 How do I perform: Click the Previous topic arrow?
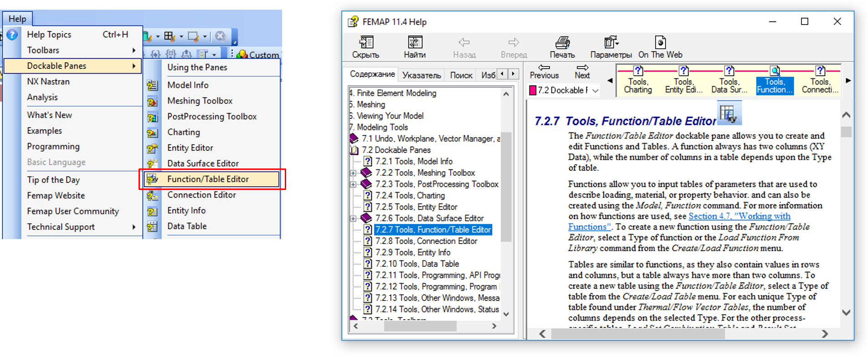[x=544, y=67]
